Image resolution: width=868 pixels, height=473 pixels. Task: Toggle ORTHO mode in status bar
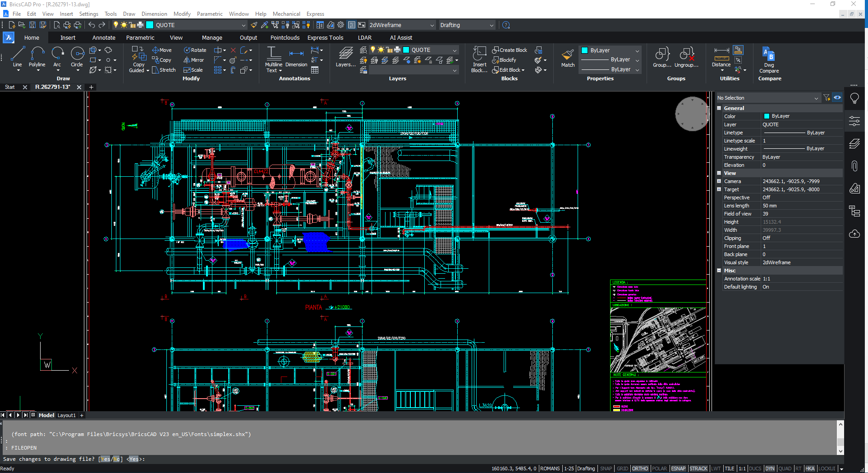pos(639,468)
